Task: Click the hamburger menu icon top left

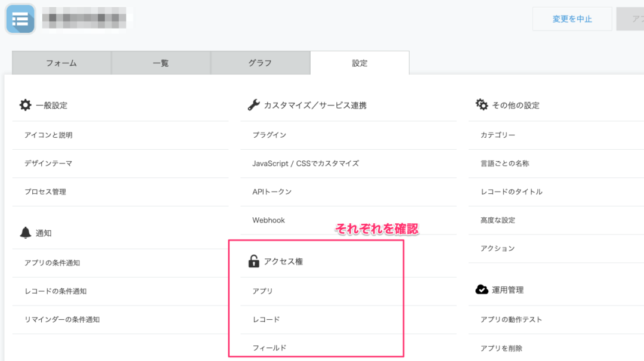Action: pyautogui.click(x=20, y=18)
